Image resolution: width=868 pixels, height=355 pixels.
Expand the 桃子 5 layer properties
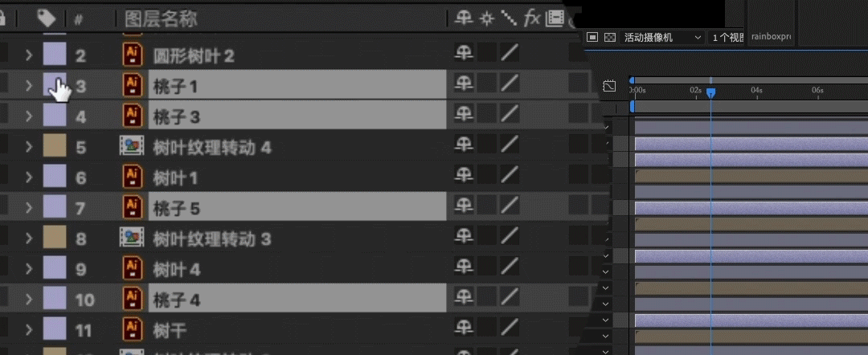coord(30,208)
